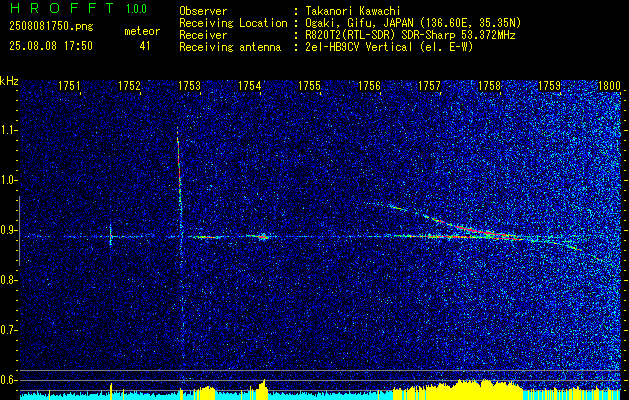
Task: Click the 1757 time axis marker
Action: point(430,86)
